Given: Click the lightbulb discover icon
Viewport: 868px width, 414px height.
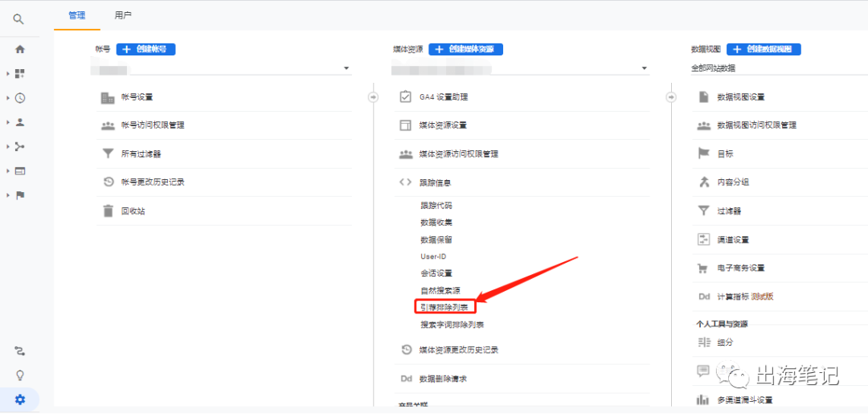Looking at the screenshot, I should coord(20,375).
